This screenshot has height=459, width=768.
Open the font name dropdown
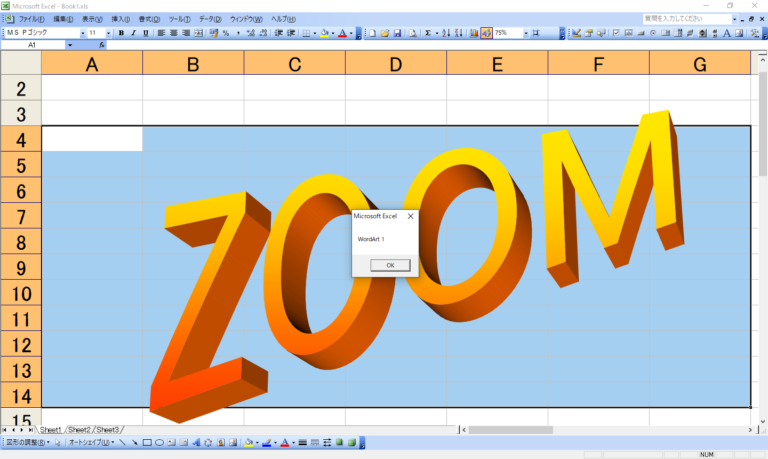pos(81,33)
